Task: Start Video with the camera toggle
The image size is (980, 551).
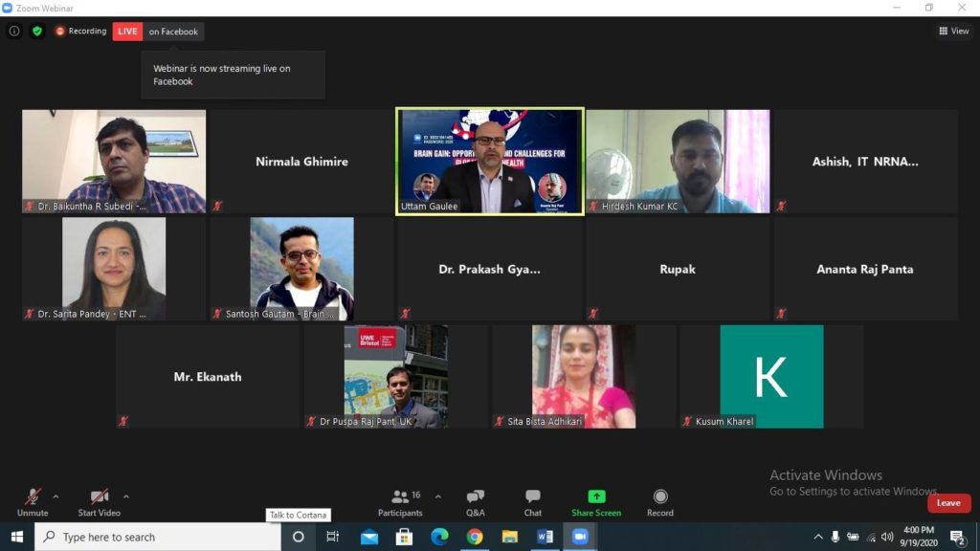Action: [99, 503]
